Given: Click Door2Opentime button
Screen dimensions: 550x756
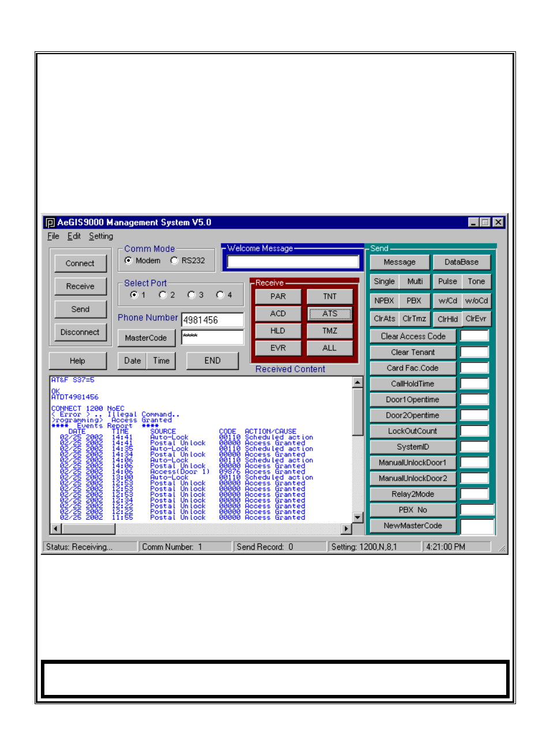Looking at the screenshot, I should [413, 415].
